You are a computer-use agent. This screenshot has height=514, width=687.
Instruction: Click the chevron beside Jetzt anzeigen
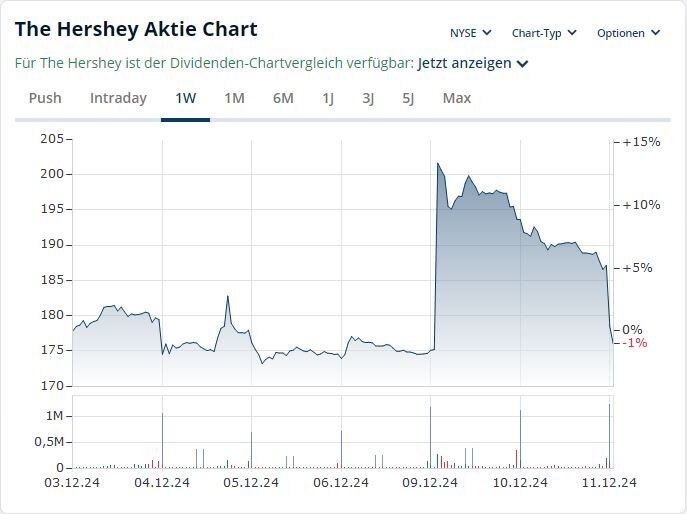pyautogui.click(x=523, y=64)
